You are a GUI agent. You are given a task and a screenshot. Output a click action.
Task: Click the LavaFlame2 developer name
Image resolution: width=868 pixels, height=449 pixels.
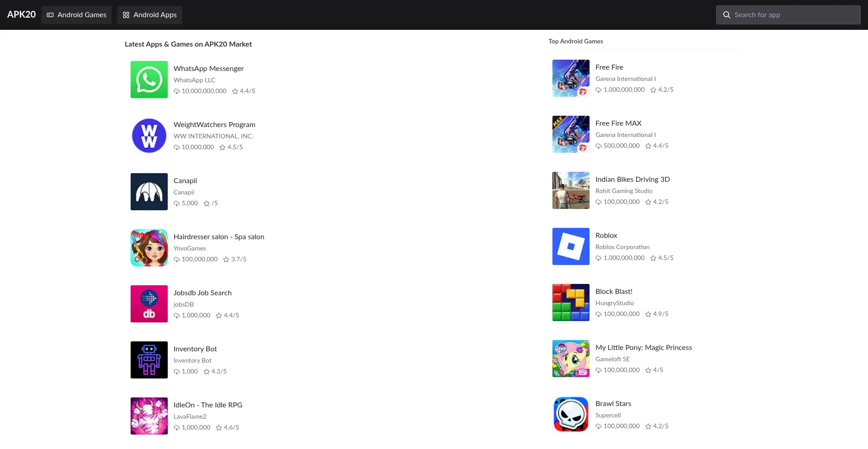(x=190, y=416)
